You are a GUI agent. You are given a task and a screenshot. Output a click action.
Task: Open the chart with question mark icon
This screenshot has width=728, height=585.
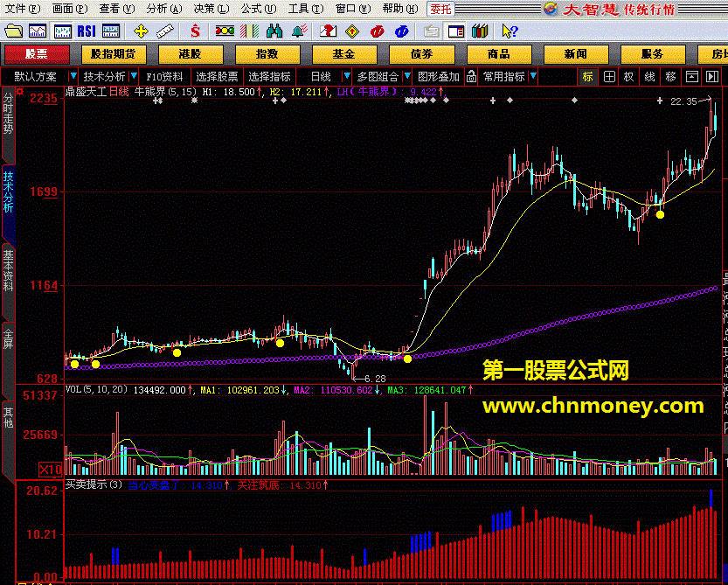329,31
